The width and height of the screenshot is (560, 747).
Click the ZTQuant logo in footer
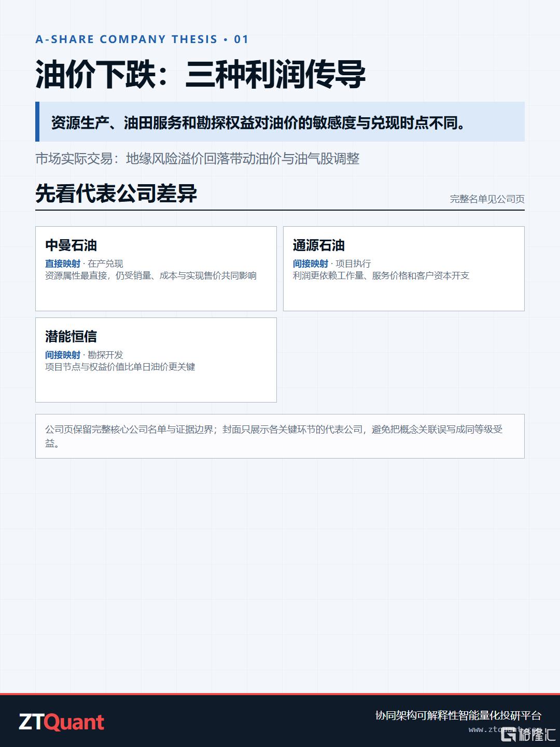coord(62,722)
